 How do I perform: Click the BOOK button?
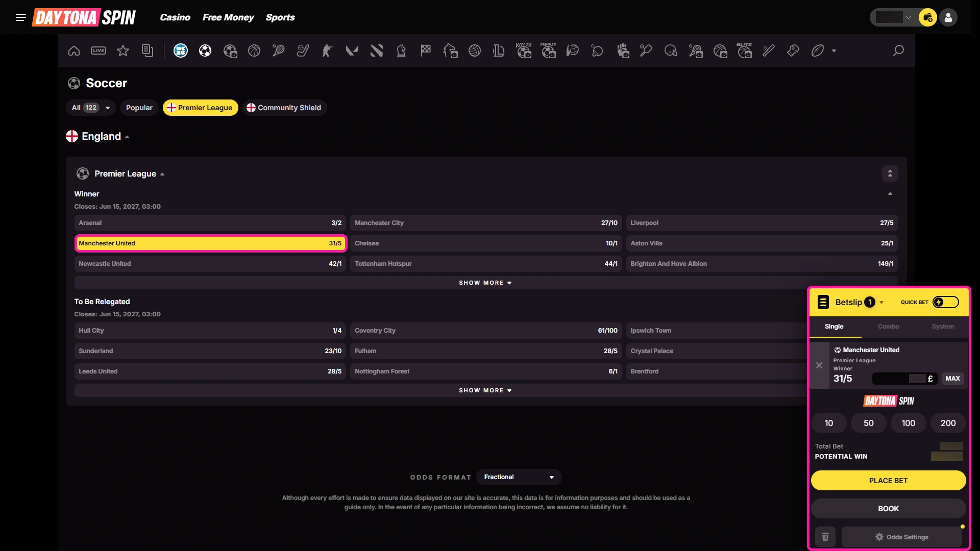click(x=888, y=509)
